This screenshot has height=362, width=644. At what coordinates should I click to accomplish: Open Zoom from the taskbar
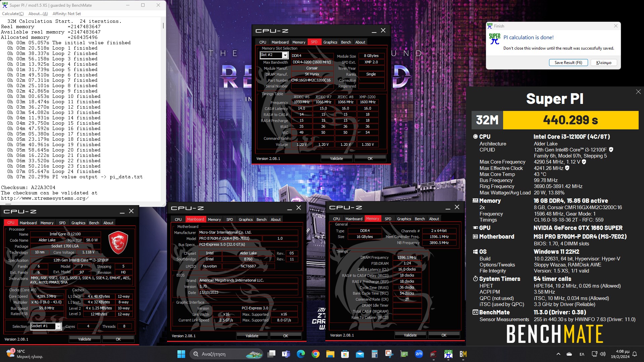click(x=419, y=354)
